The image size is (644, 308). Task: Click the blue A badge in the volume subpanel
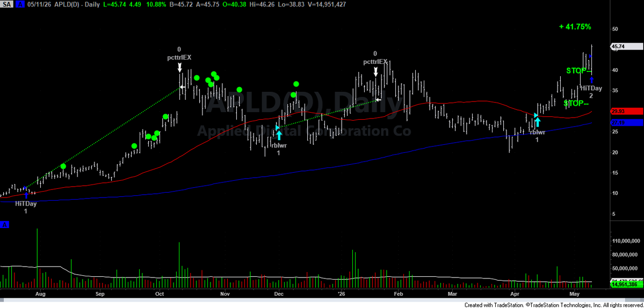tap(5, 225)
